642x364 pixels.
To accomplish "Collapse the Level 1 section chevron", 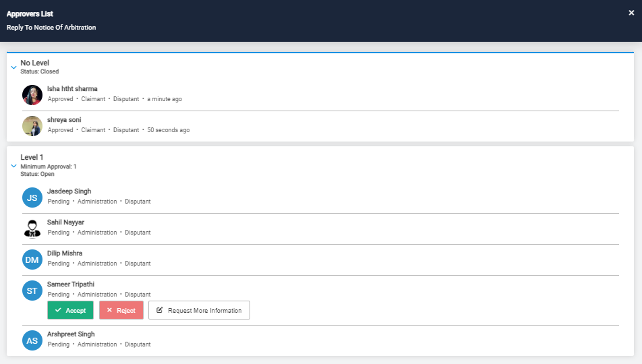I will tap(13, 166).
